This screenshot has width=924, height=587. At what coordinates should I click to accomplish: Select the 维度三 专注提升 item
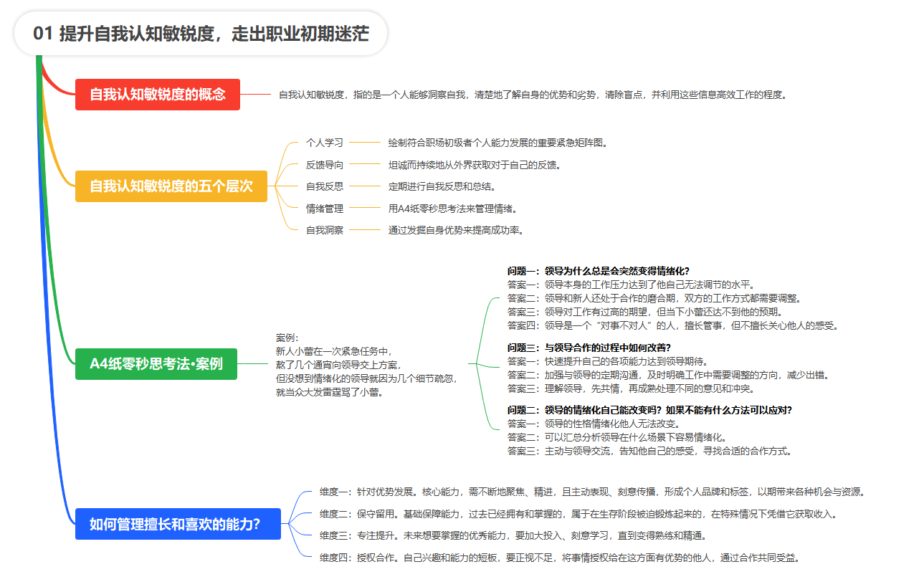pos(513,535)
